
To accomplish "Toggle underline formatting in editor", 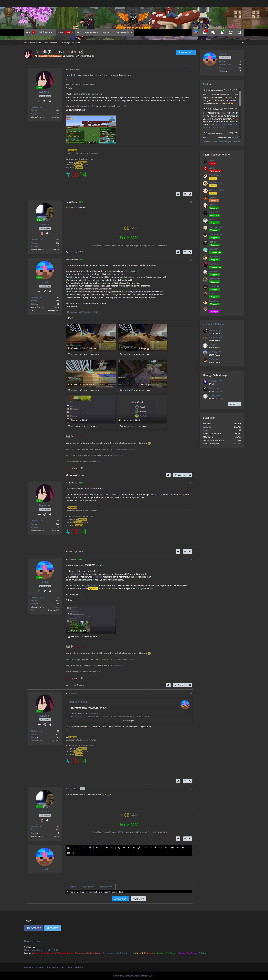I will tap(107, 848).
